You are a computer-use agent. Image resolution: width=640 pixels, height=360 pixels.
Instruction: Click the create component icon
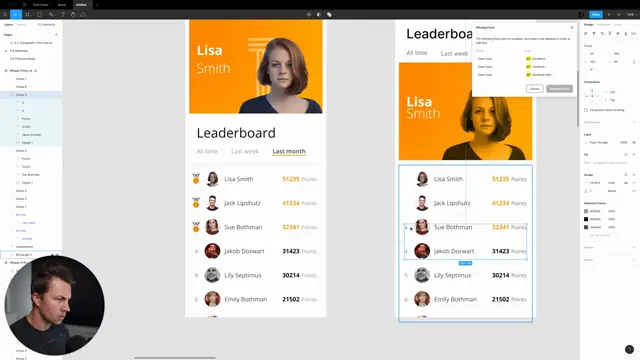[309, 14]
